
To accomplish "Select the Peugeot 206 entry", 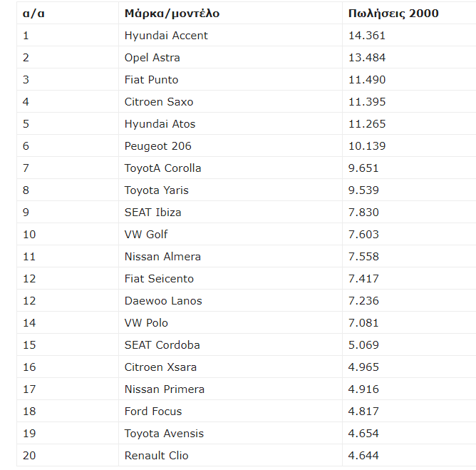I will (x=158, y=146).
